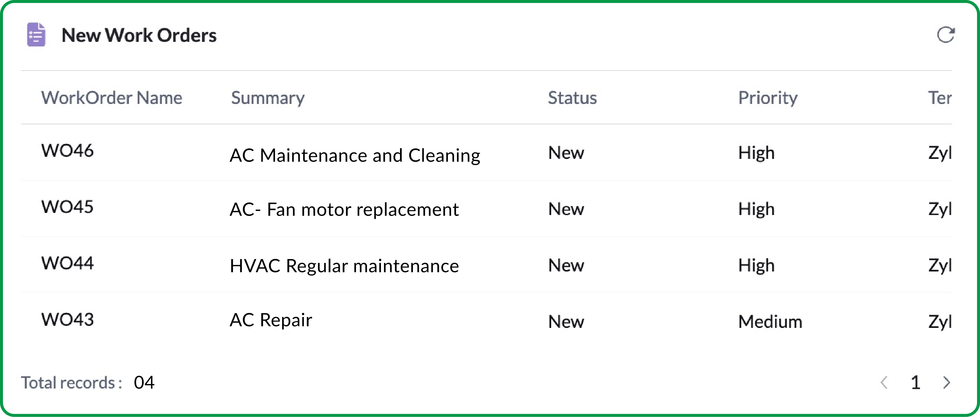Click the Medium priority cell for WO43

click(770, 322)
